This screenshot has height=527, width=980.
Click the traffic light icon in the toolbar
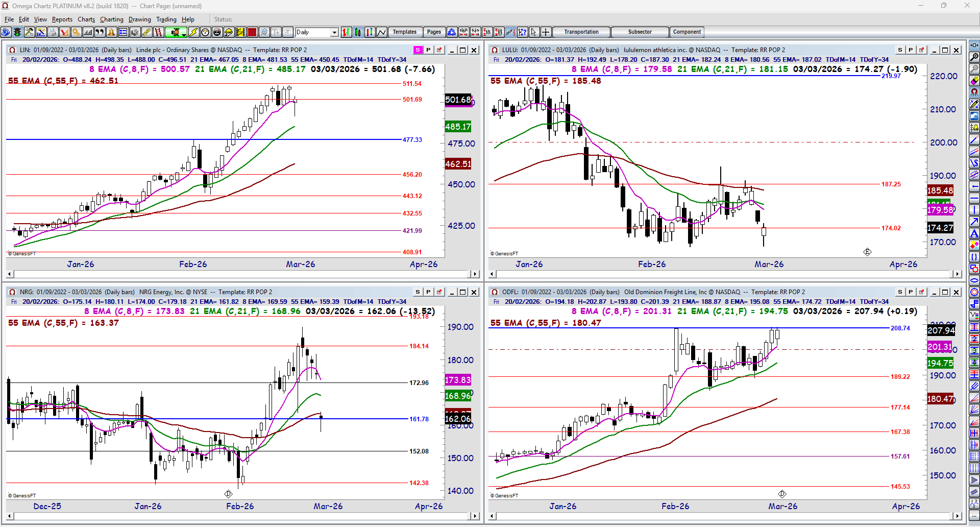tap(17, 32)
